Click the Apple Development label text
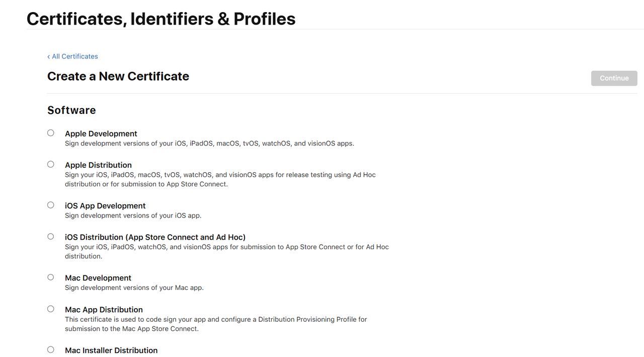 click(101, 133)
